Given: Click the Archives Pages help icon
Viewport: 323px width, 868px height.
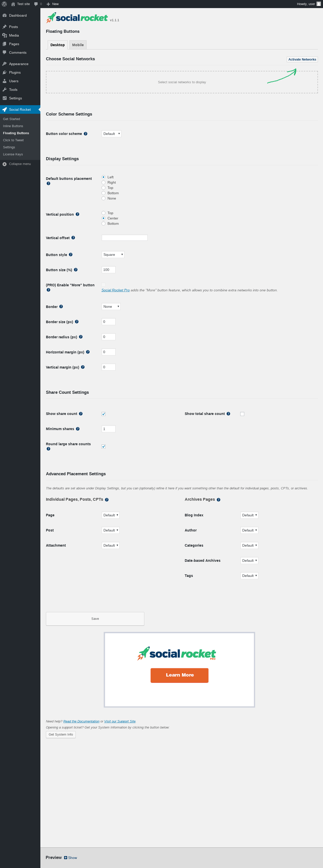Looking at the screenshot, I should coord(219,500).
